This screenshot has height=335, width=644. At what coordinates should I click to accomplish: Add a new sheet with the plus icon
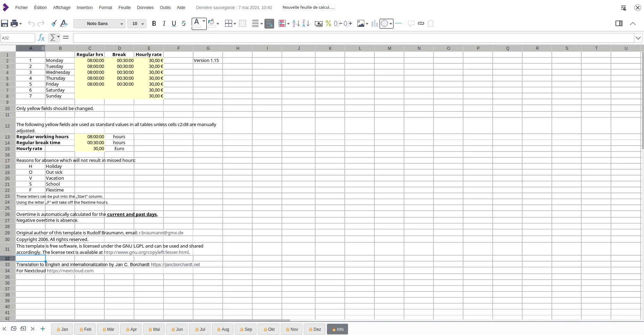click(43, 329)
